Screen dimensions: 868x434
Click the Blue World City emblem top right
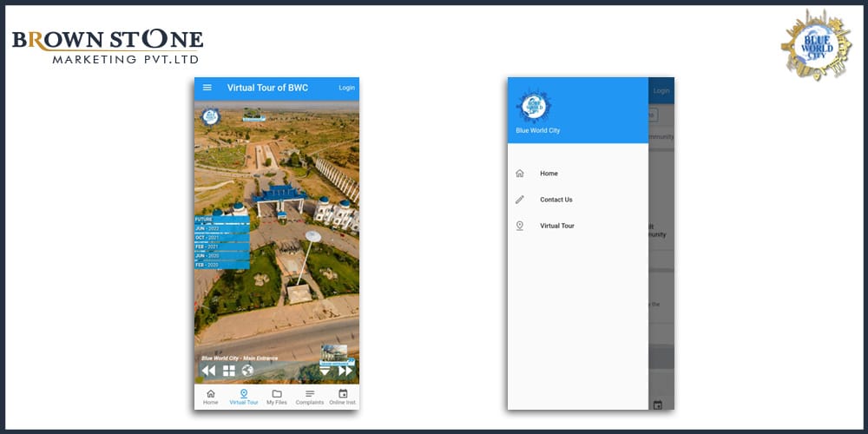click(x=816, y=45)
